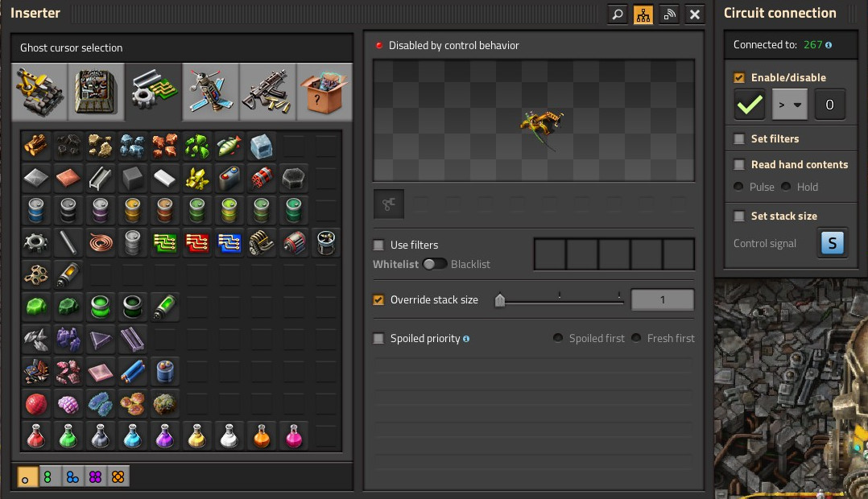This screenshot has height=499, width=868.
Task: Pick the Sulfur item
Action: coord(197,178)
